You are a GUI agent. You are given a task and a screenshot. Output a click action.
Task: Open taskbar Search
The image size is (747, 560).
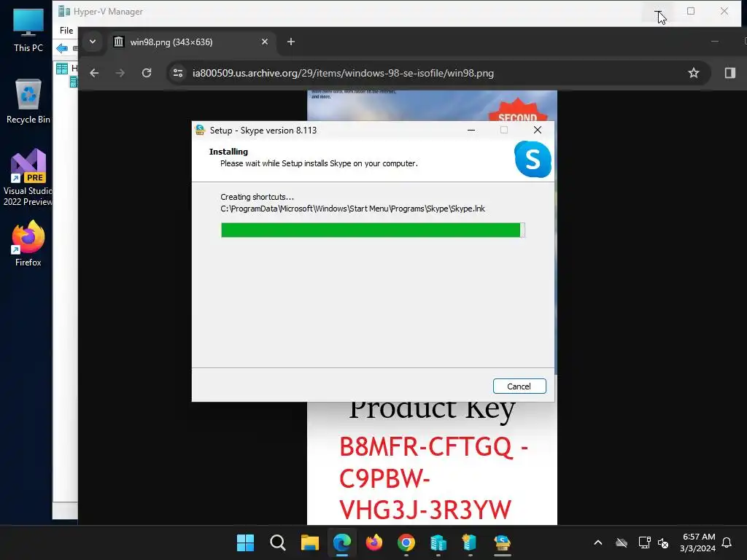[x=277, y=542]
